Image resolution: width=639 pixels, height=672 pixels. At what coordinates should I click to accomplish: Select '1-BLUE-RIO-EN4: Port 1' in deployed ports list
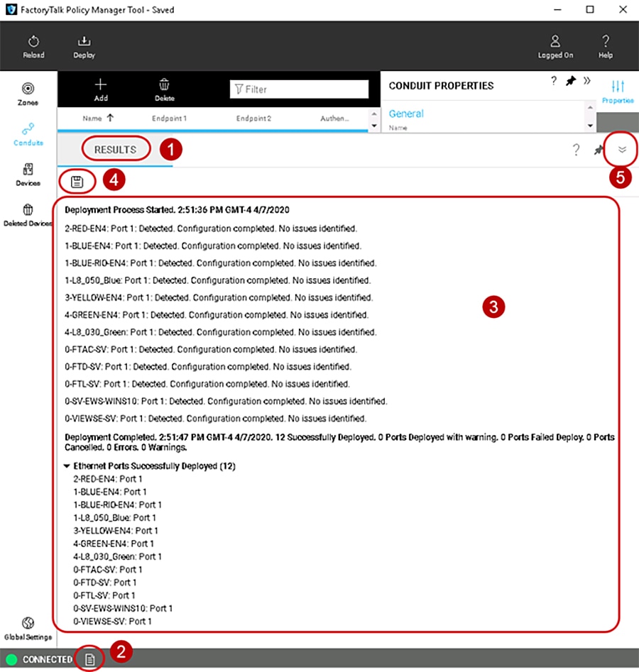point(118,505)
